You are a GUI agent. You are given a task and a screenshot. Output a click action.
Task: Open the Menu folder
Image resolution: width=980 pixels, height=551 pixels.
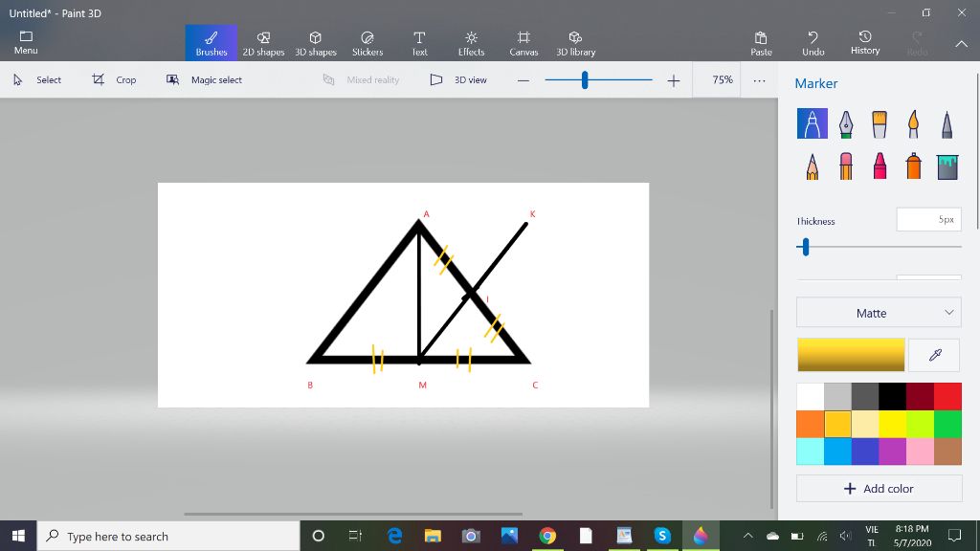(26, 42)
